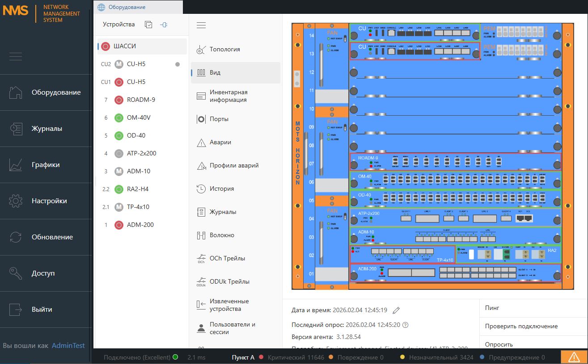588x364 pixels.
Task: Toggle the device connection view icon near Устройства
Action: point(164,25)
